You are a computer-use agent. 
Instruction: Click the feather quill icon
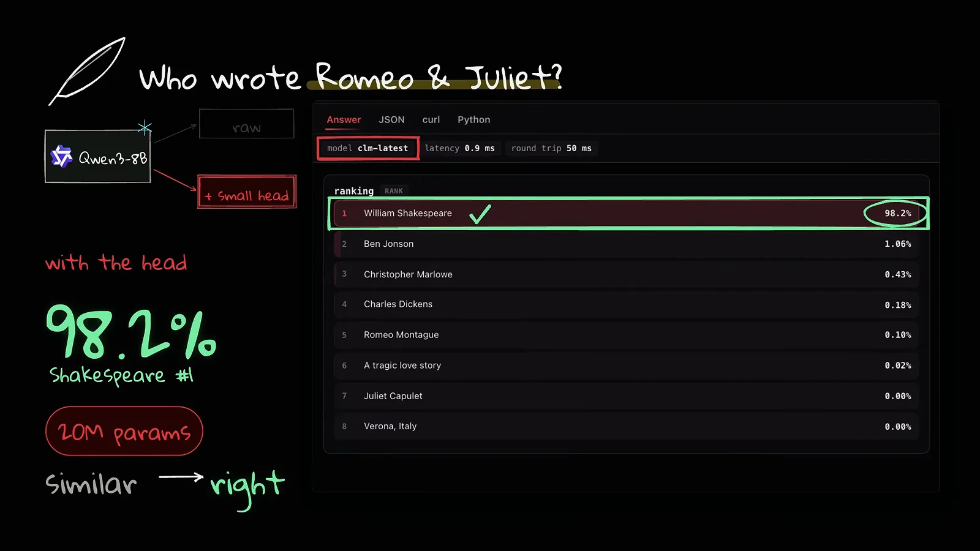pyautogui.click(x=87, y=71)
